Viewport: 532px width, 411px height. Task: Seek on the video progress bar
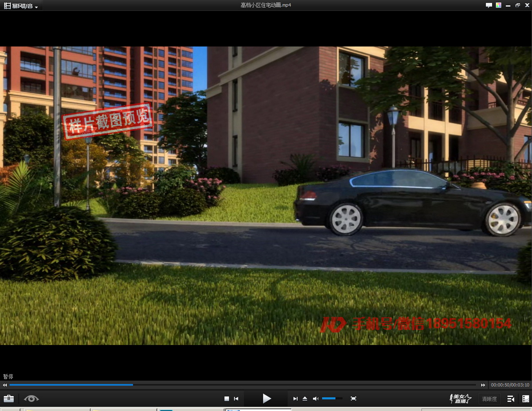pyautogui.click(x=244, y=385)
